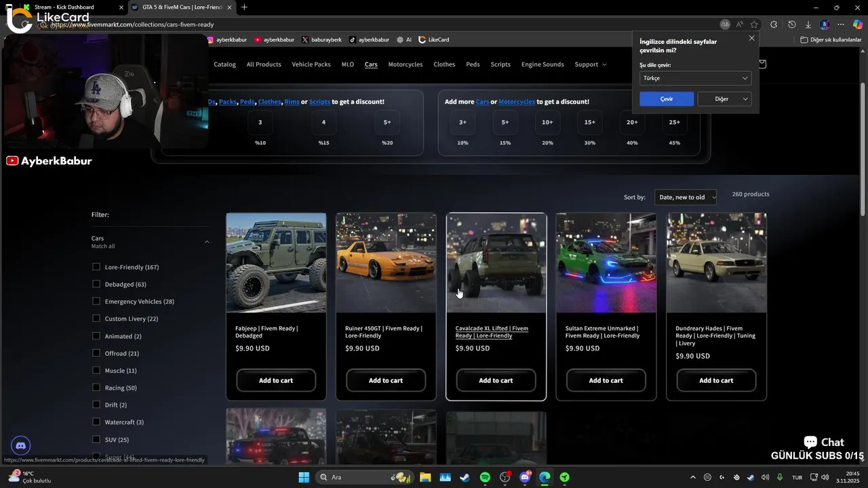This screenshot has height=488, width=868.
Task: Add Sultan Extreme Unmarked to cart
Action: click(x=606, y=380)
